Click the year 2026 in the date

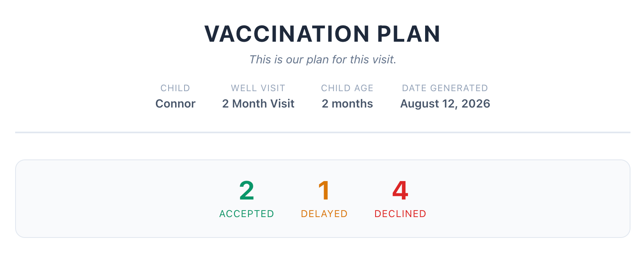pyautogui.click(x=476, y=104)
